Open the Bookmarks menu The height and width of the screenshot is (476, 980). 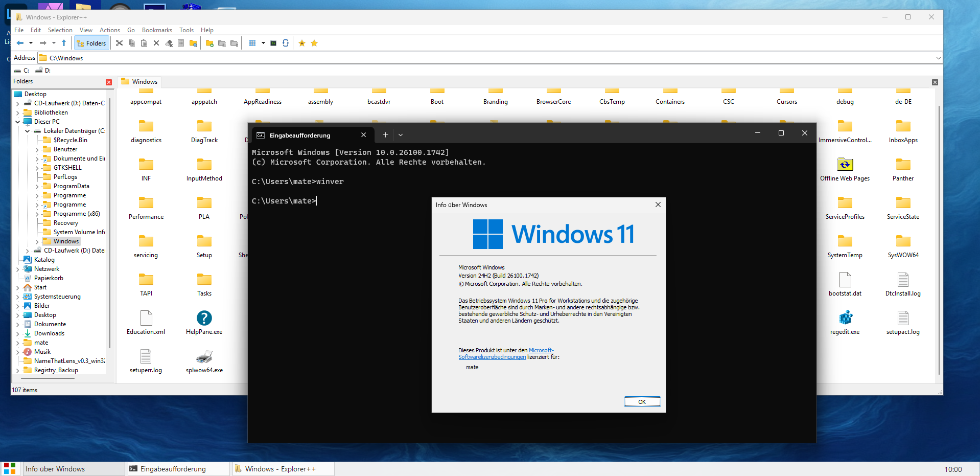[x=157, y=30]
